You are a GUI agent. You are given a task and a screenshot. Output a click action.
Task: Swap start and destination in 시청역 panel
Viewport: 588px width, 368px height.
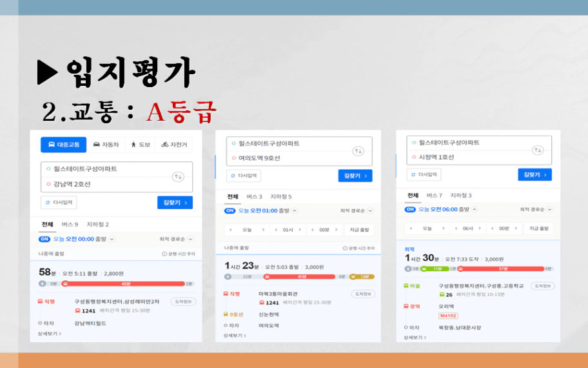pos(538,150)
